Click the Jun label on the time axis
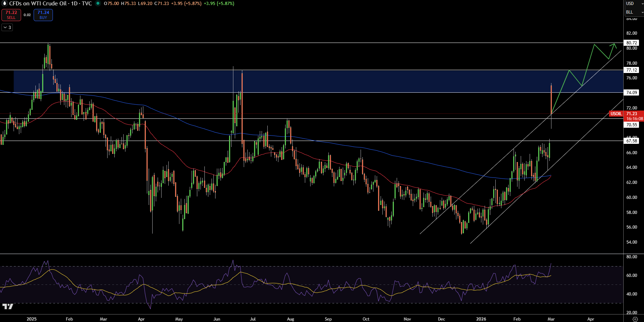 click(x=217, y=319)
